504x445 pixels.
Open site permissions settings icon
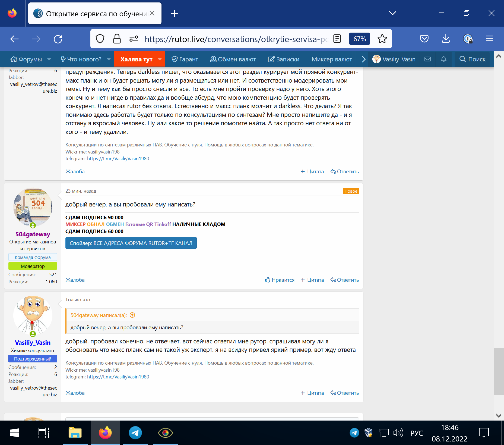tap(134, 39)
